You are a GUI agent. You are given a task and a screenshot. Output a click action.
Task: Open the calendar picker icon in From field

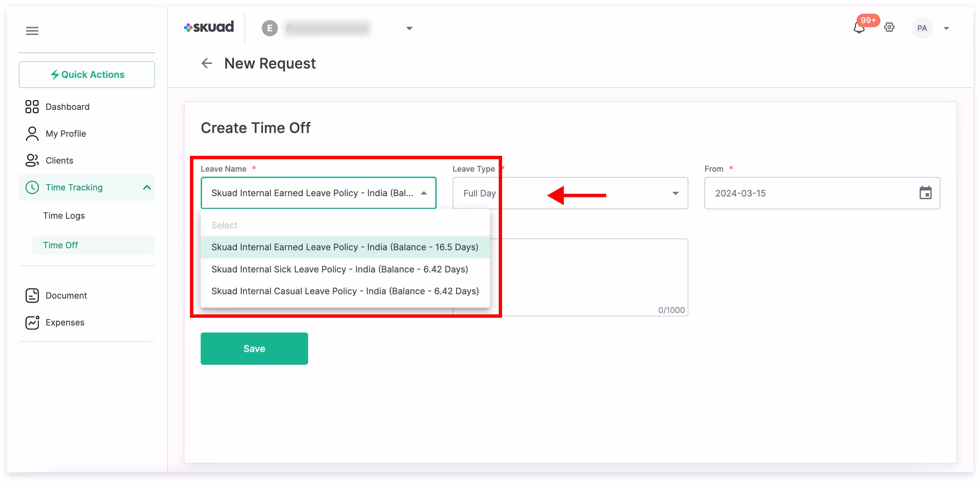[925, 193]
